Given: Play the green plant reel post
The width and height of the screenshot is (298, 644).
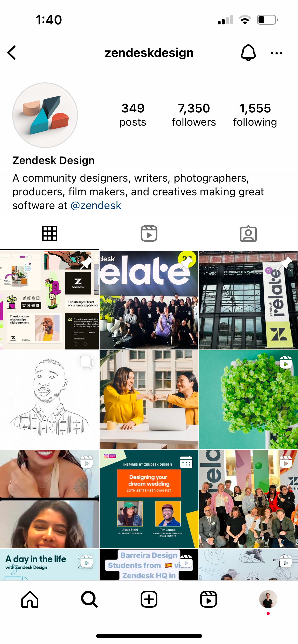Looking at the screenshot, I should pyautogui.click(x=249, y=400).
